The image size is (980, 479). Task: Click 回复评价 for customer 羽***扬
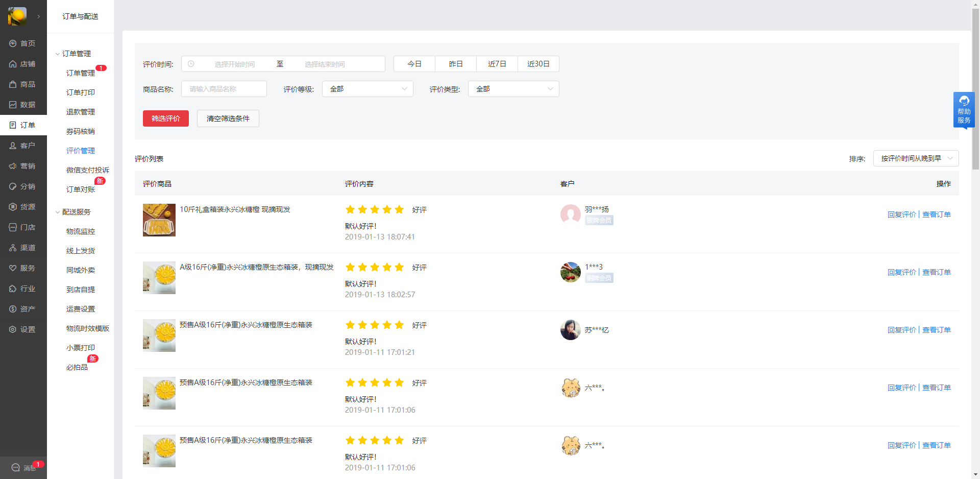click(x=901, y=214)
